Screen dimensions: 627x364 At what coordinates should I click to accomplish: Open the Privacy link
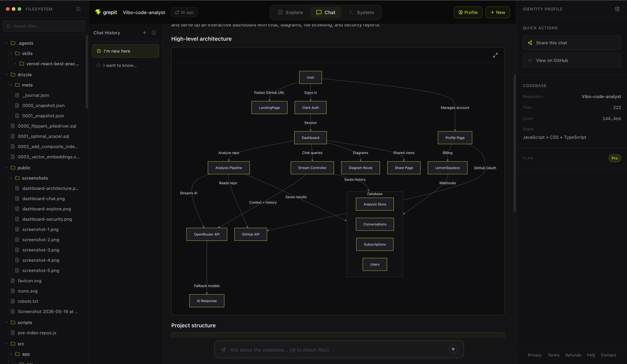pos(535,355)
